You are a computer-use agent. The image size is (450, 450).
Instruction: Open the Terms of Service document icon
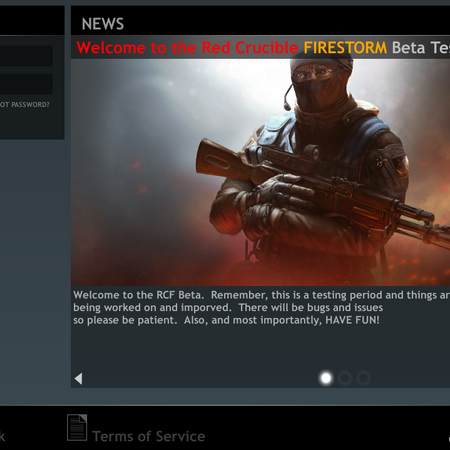(77, 428)
